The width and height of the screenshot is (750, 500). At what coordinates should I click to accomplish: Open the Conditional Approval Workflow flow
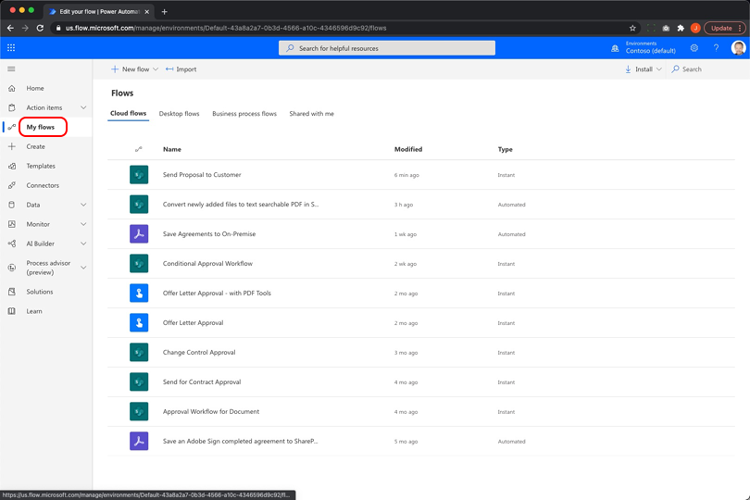(x=208, y=264)
